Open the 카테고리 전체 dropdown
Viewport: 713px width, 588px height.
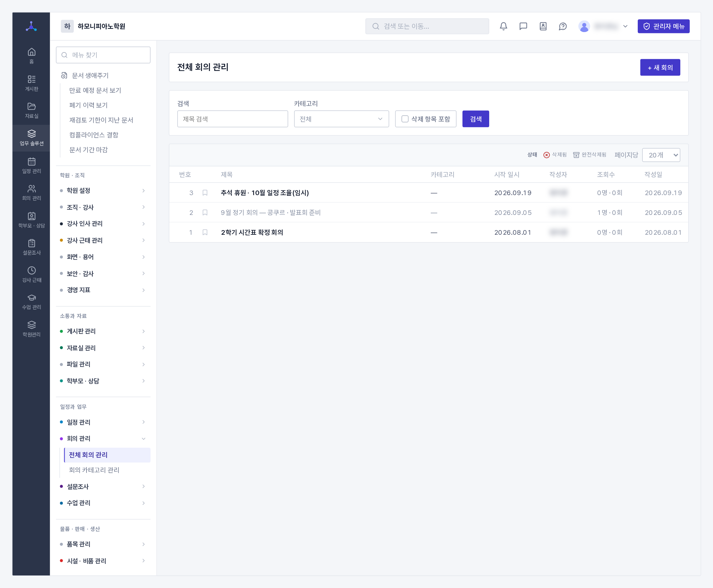tap(341, 119)
